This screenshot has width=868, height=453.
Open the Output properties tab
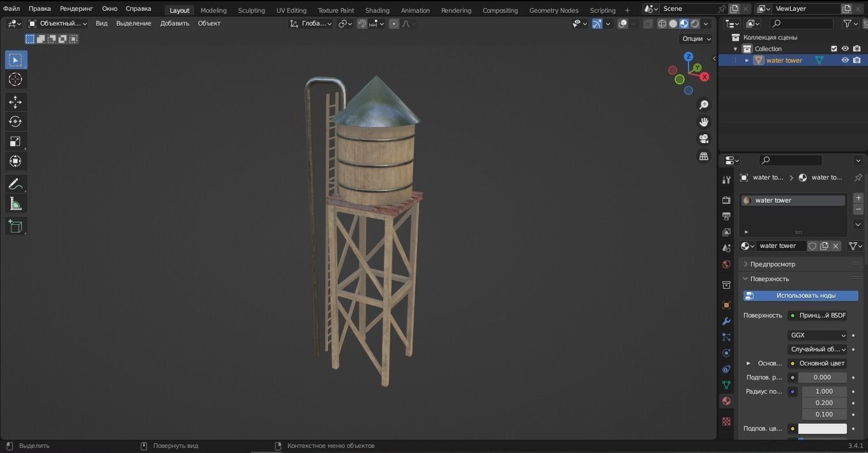(x=726, y=216)
